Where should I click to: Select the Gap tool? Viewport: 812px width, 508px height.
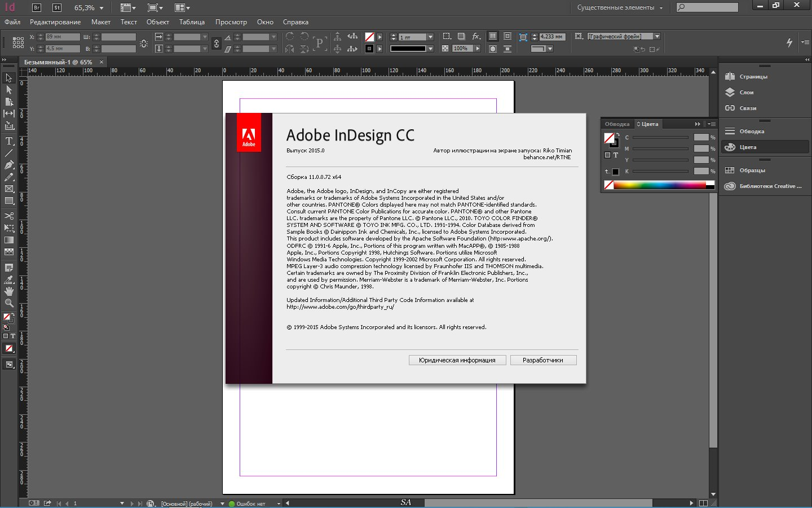coord(9,113)
